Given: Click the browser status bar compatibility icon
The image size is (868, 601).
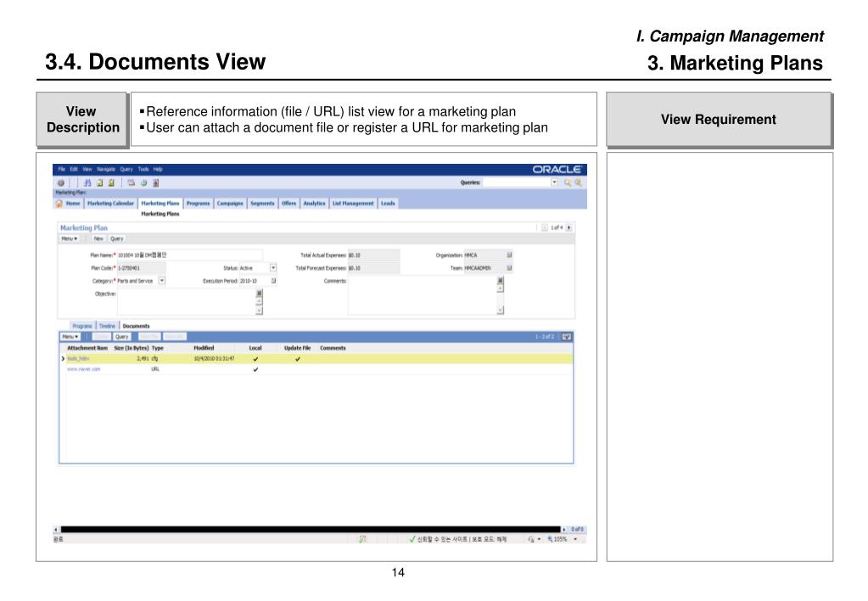Looking at the screenshot, I should click(x=362, y=539).
